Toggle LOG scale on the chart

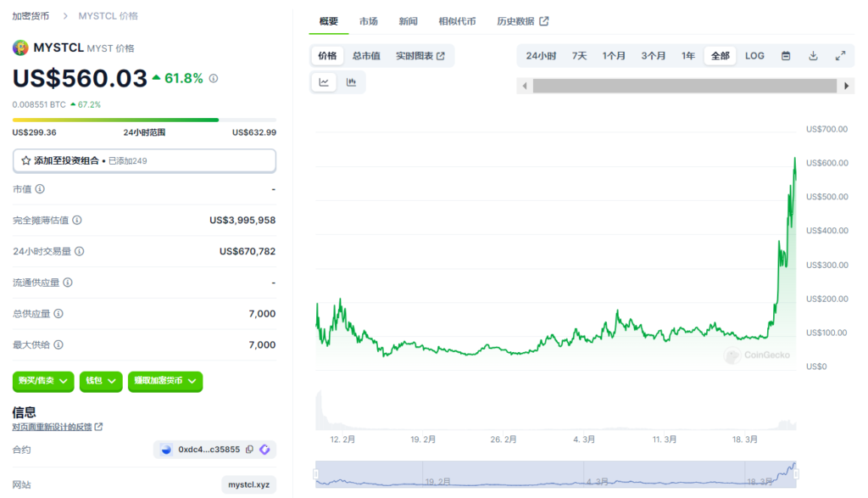[x=754, y=56]
